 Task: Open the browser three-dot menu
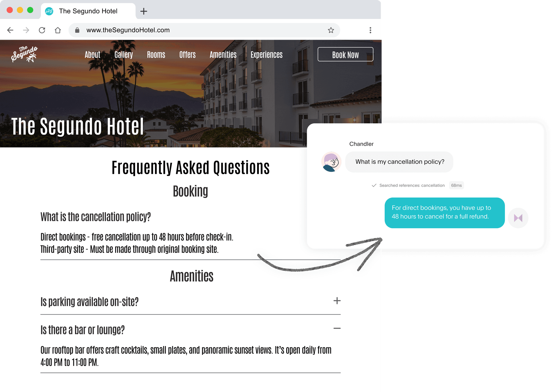pyautogui.click(x=370, y=30)
